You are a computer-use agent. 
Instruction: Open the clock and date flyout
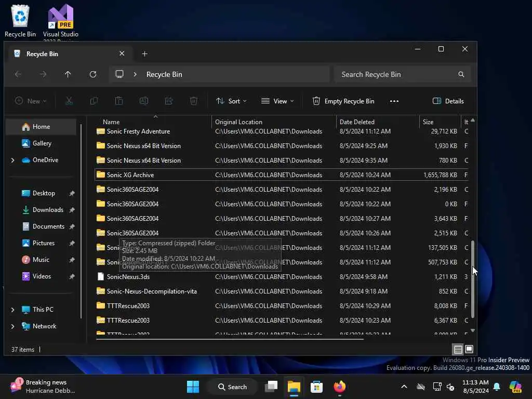point(475,387)
